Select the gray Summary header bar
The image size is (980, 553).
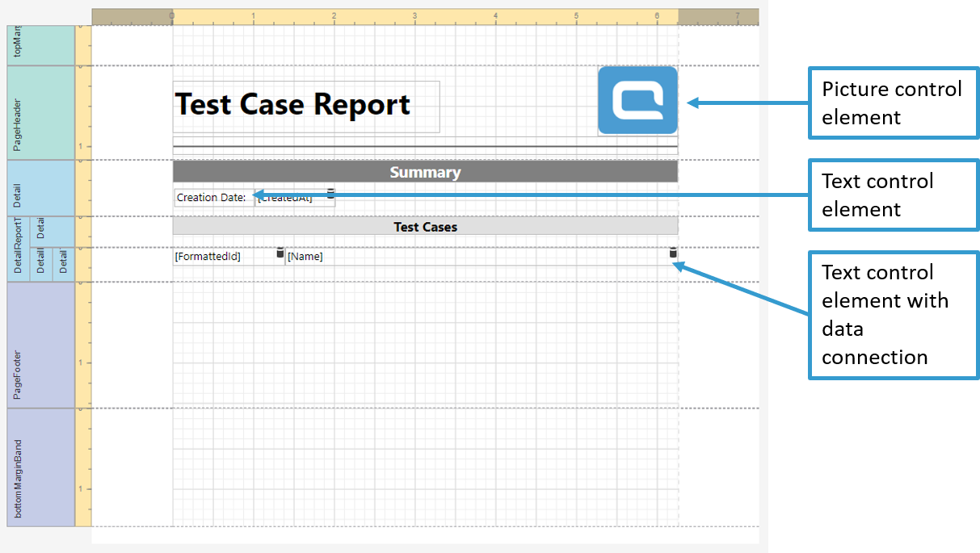tap(425, 172)
